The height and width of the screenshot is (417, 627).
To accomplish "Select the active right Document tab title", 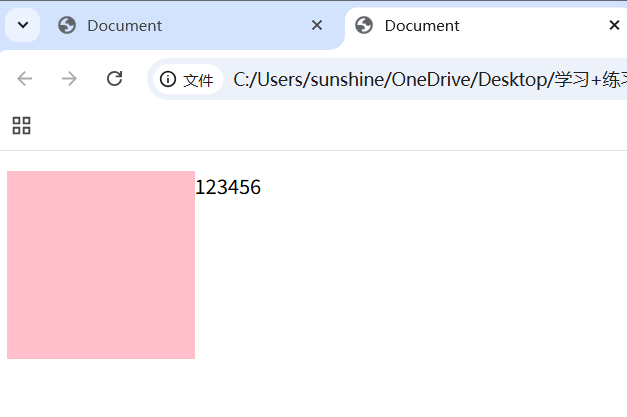I will 422,26.
